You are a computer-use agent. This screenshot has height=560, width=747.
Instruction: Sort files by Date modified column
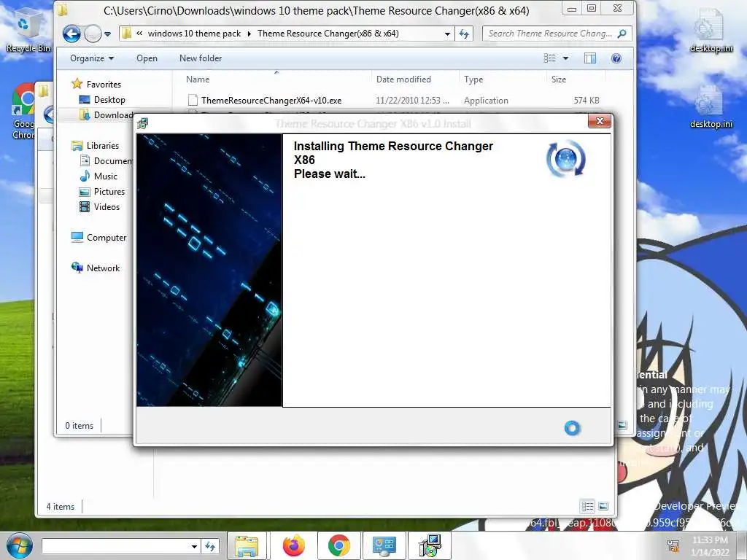403,79
